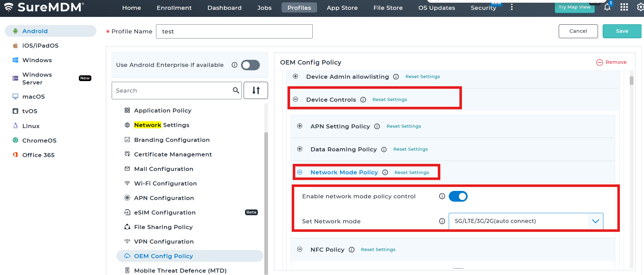Expand Device Admin allowlisting section
The height and width of the screenshot is (275, 644).
click(x=295, y=76)
